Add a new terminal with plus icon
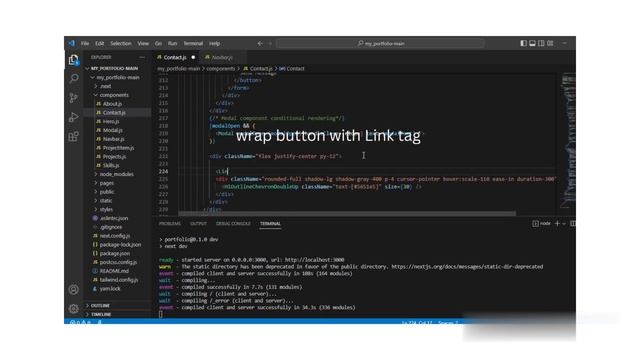 (557, 223)
